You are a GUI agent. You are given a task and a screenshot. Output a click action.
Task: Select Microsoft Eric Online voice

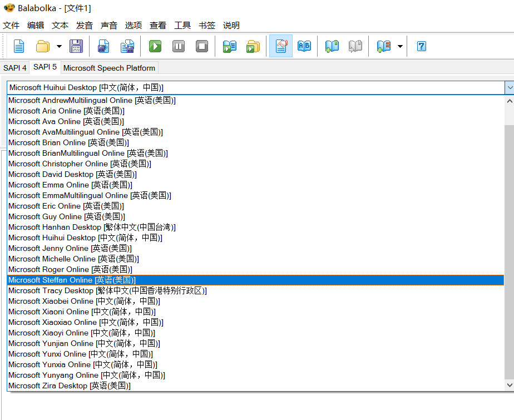click(256, 206)
